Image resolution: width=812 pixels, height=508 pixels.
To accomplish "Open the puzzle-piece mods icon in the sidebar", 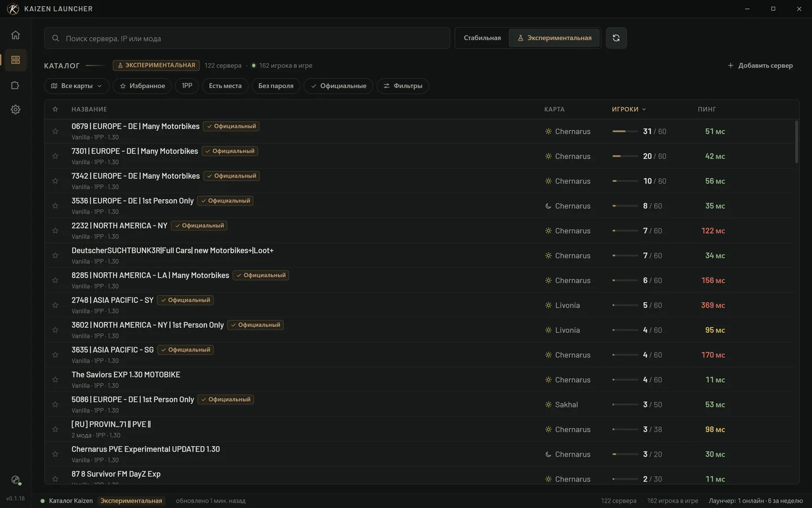I will (15, 85).
